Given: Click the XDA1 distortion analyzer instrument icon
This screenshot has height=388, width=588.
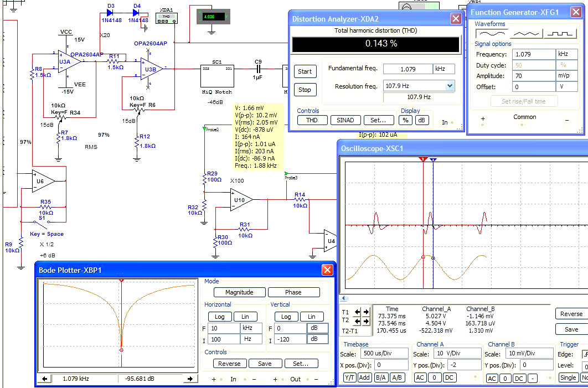Looking at the screenshot, I should pos(167,18).
